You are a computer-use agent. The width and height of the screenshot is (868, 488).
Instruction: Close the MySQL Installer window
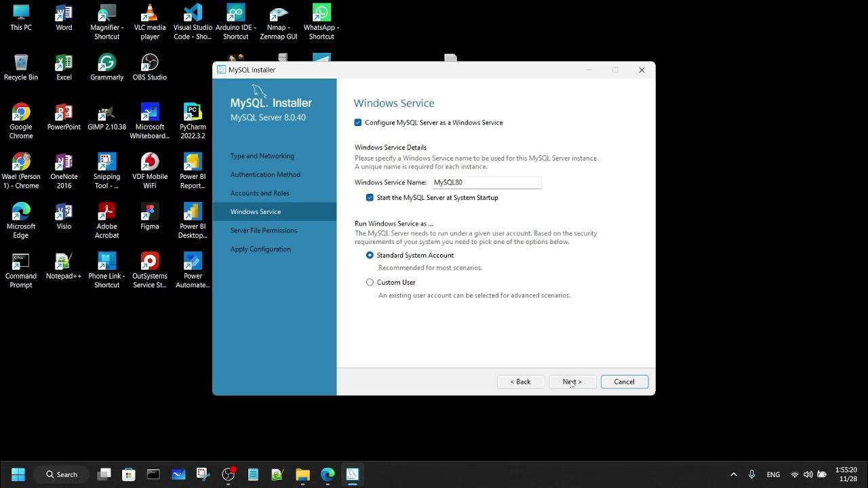pos(642,70)
